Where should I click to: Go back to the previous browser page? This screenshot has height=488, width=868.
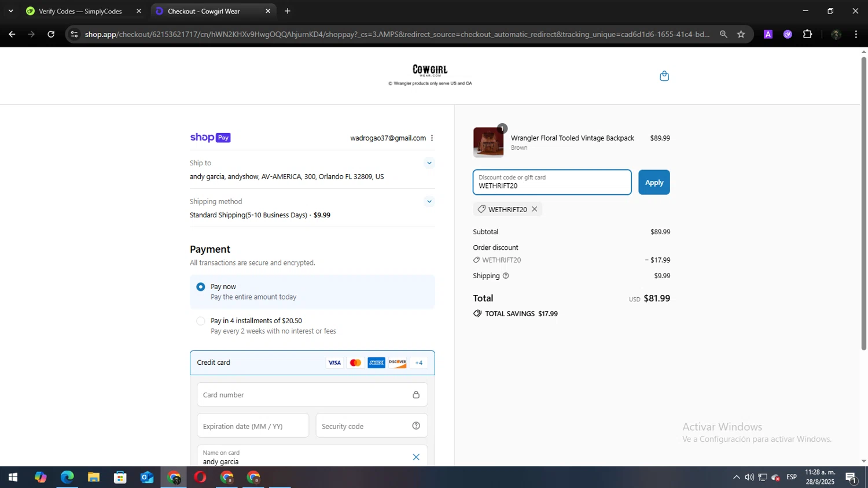tap(12, 35)
